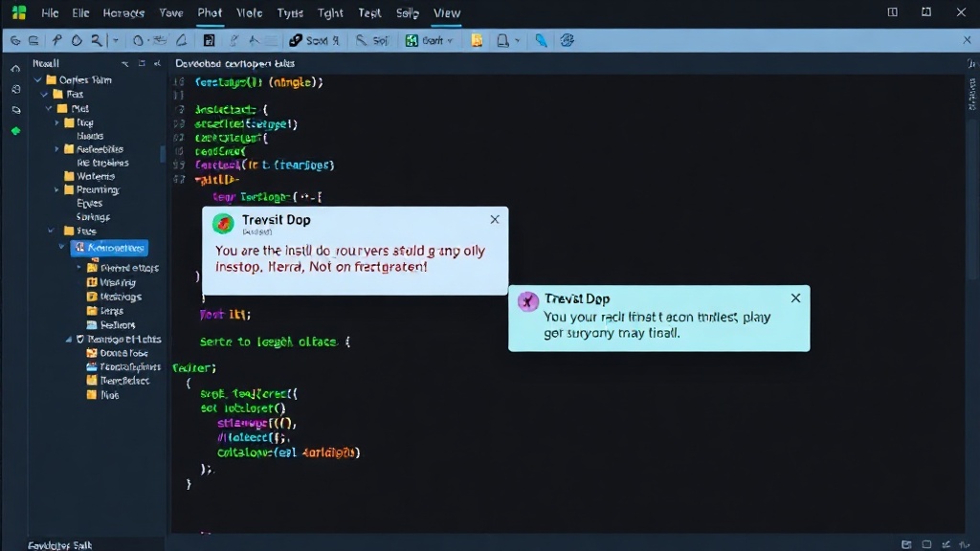Image resolution: width=980 pixels, height=551 pixels.
Task: Click the globe icon in the toolbar
Action: point(567,40)
